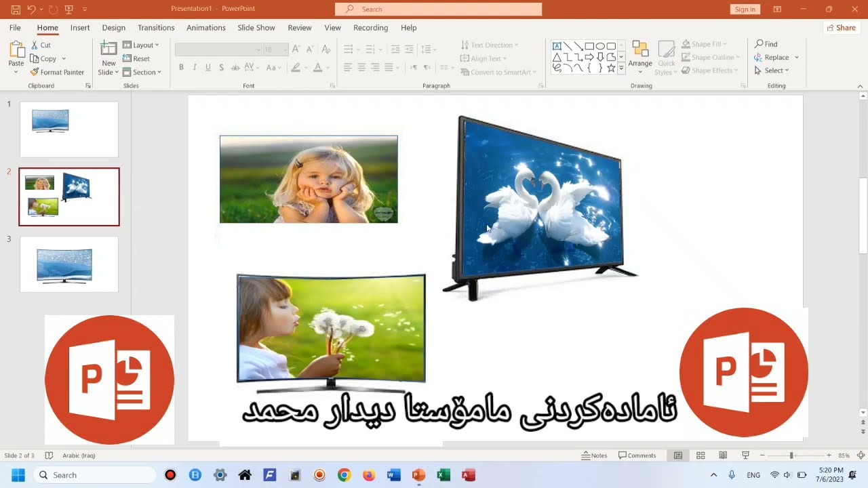Undo the last action
This screenshot has width=868, height=488.
click(31, 9)
